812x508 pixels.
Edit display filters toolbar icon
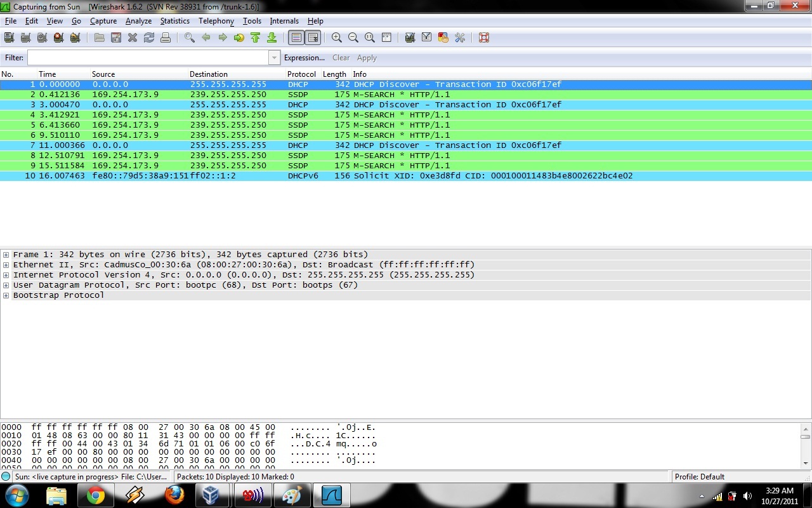(427, 37)
